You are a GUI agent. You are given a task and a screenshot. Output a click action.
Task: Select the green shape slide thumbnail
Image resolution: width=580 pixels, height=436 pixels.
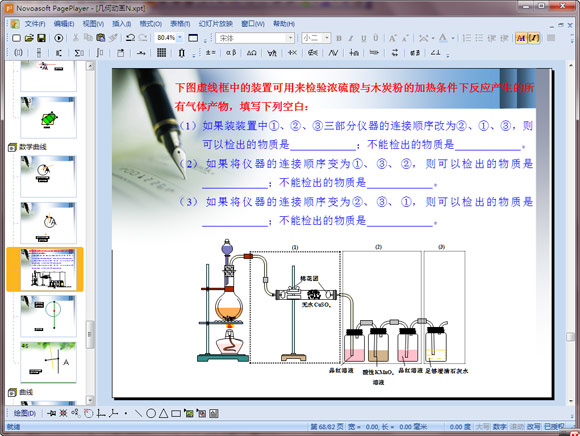[48, 117]
